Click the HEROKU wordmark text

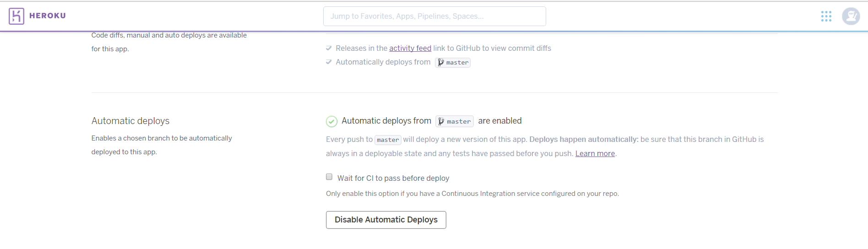point(48,16)
